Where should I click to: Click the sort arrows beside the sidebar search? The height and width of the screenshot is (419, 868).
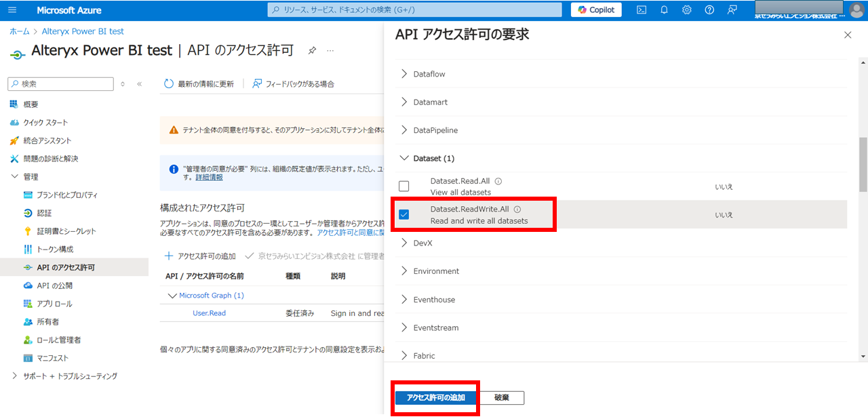click(x=123, y=84)
